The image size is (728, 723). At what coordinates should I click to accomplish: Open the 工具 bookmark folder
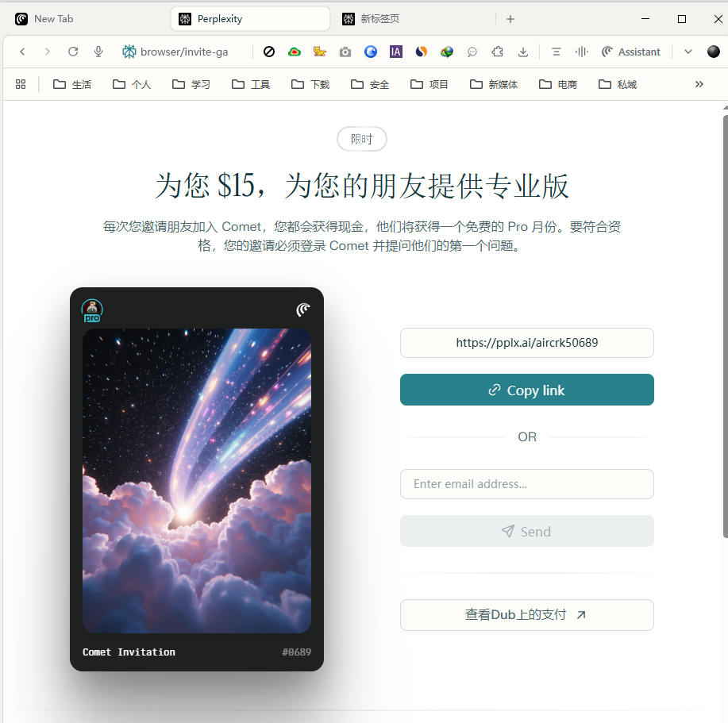251,84
